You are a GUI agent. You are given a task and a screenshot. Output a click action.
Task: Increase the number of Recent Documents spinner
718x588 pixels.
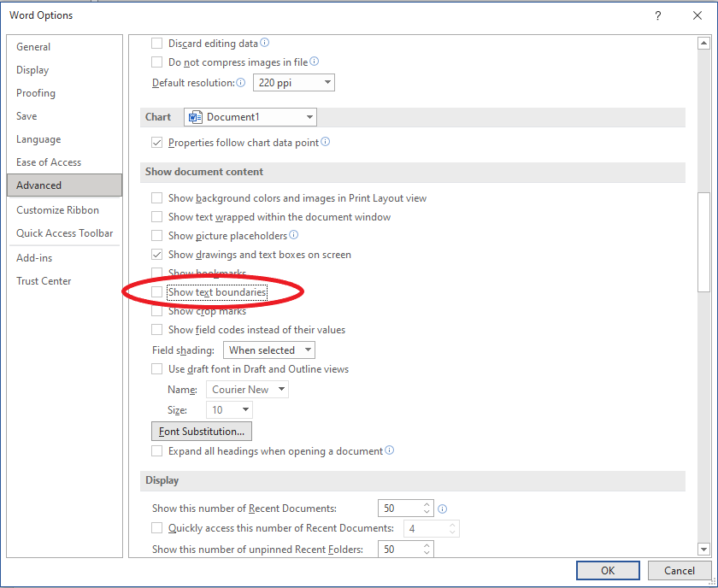pos(428,504)
